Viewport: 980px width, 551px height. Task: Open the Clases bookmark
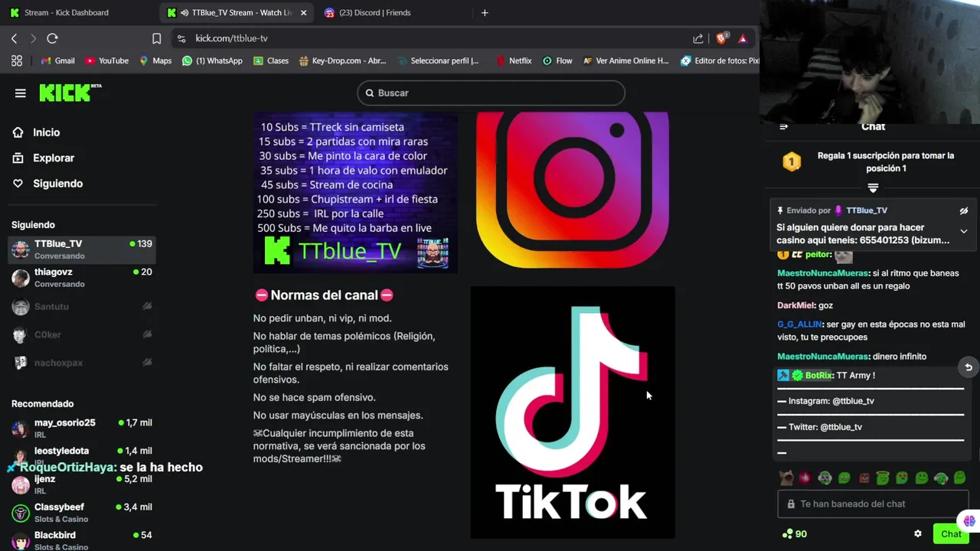[270, 60]
